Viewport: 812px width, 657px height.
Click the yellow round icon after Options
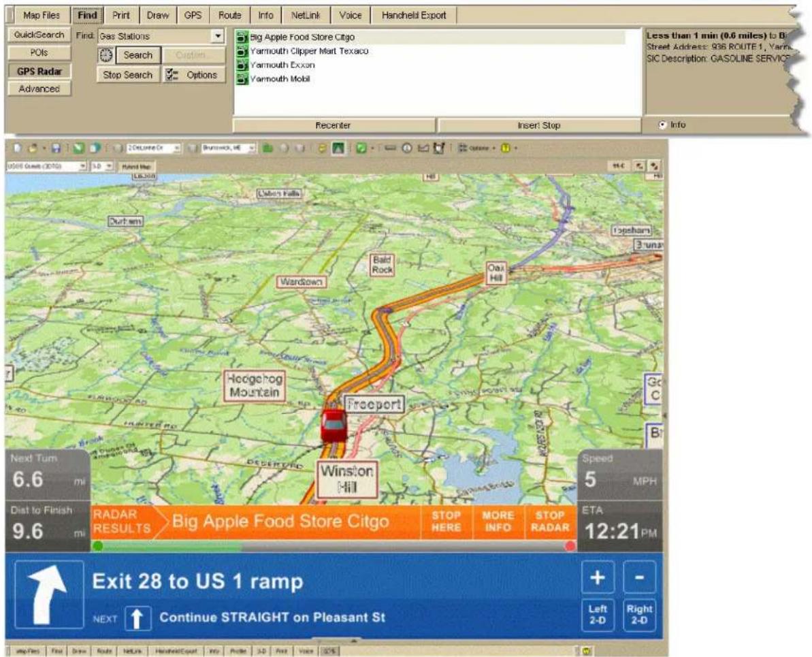(506, 148)
